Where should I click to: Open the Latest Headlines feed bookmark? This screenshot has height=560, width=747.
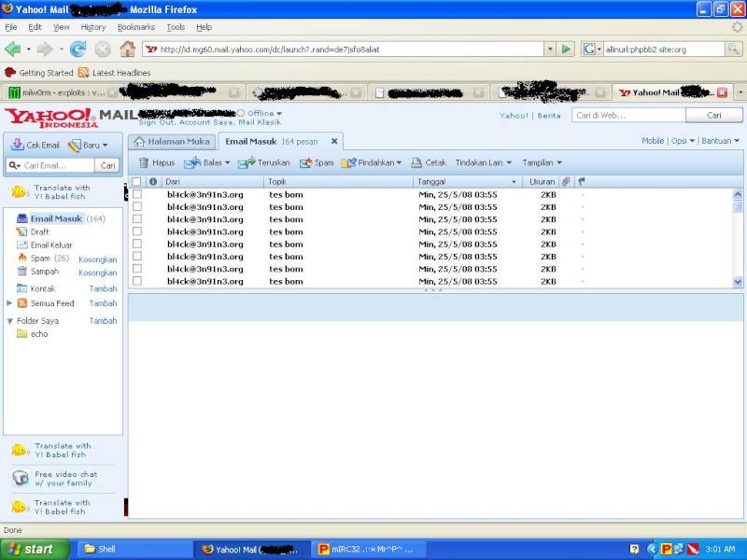pos(114,73)
